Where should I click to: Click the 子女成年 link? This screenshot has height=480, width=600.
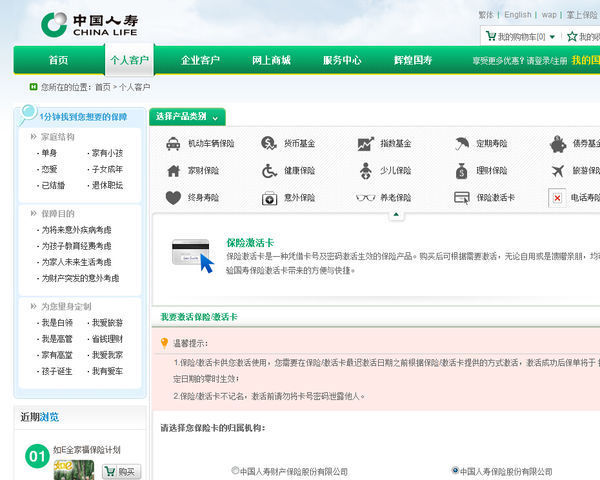[x=107, y=169]
